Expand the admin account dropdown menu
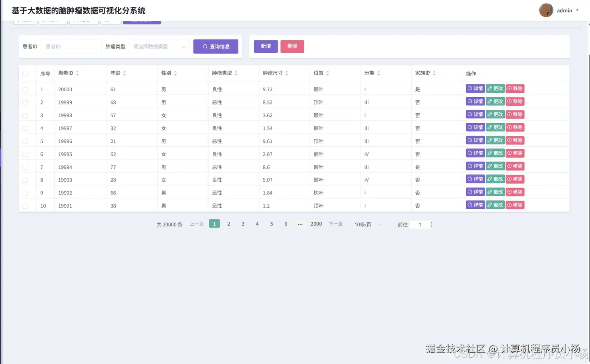590x364 pixels. [x=577, y=10]
